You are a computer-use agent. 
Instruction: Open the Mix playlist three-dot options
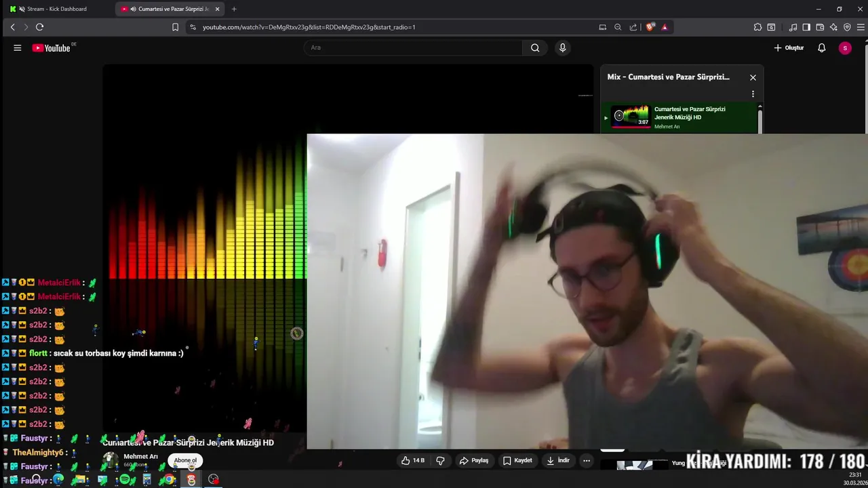pos(753,94)
